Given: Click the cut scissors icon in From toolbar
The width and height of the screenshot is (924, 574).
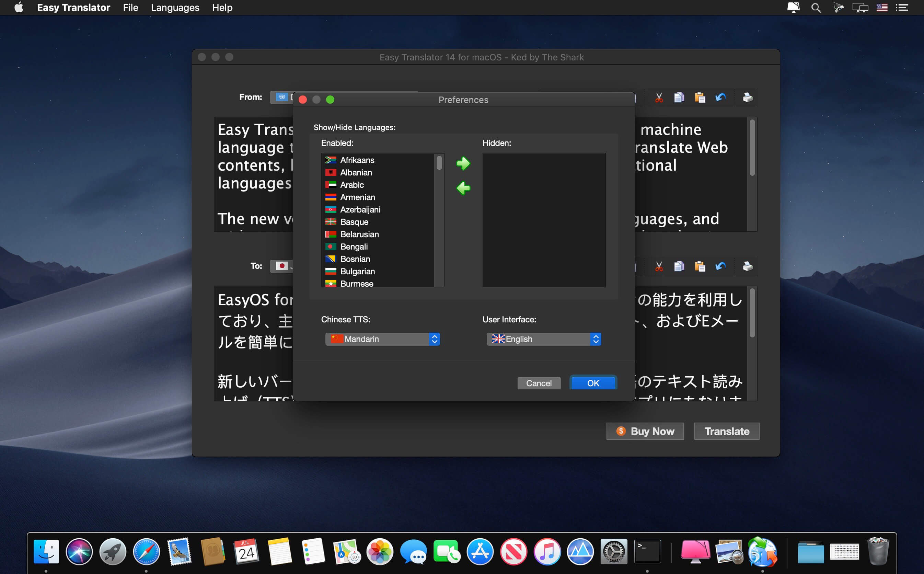Looking at the screenshot, I should click(x=659, y=97).
